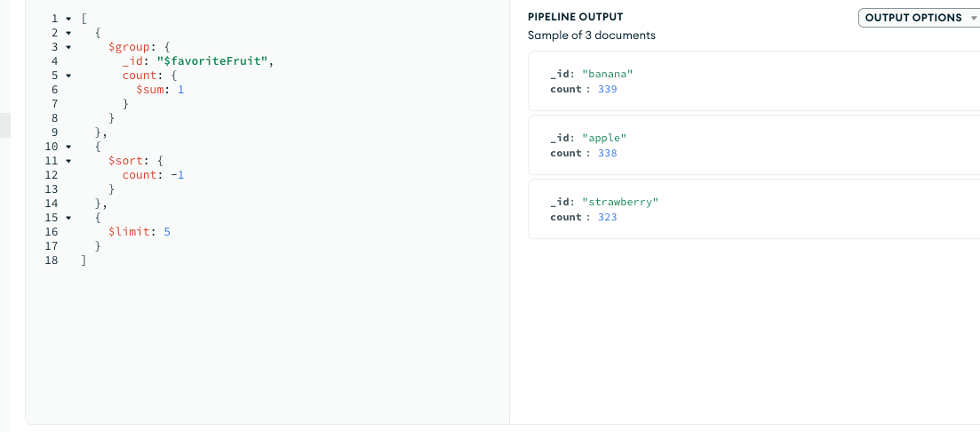Click the sort direction value -1
This screenshot has height=432, width=980.
pyautogui.click(x=178, y=175)
